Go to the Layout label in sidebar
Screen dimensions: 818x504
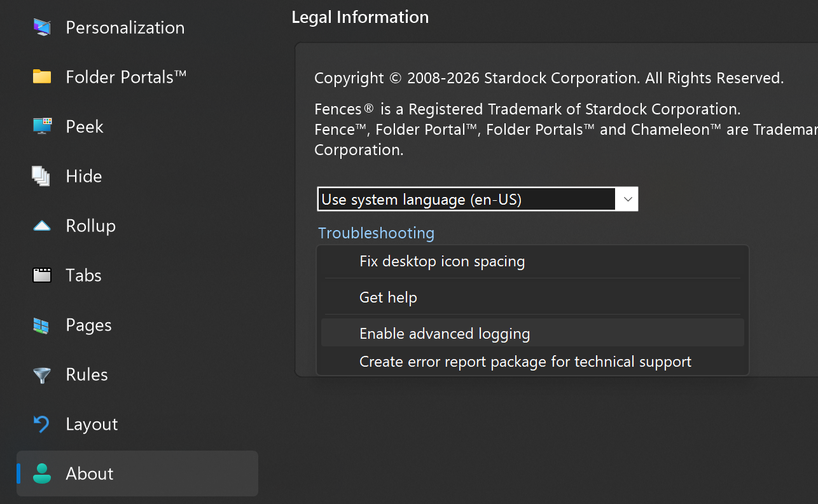pos(92,424)
